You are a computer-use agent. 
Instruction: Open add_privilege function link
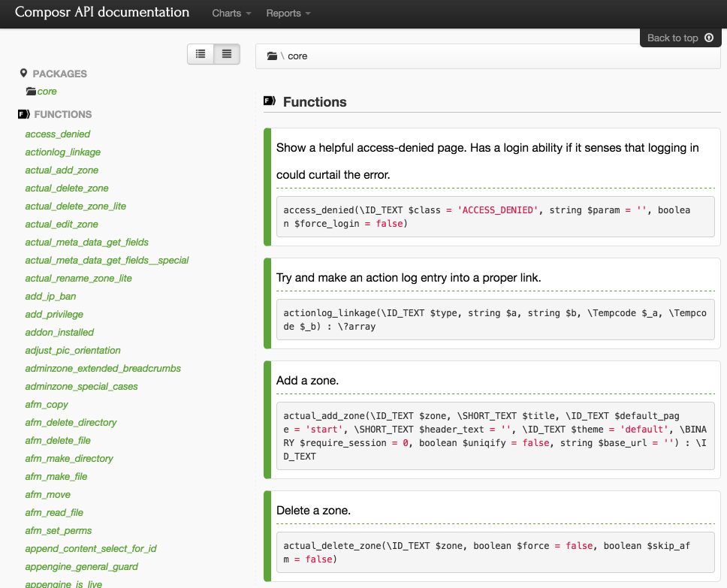click(x=54, y=315)
